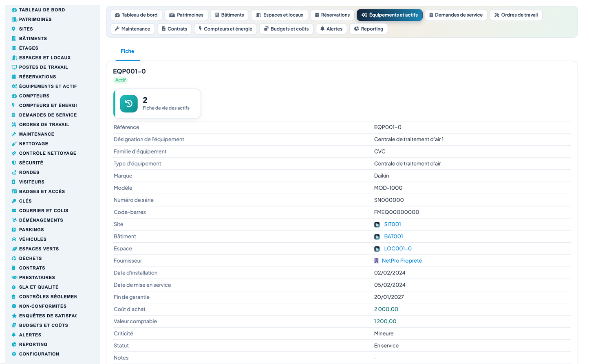This screenshot has height=364, width=589.
Task: Click the Sécurité shield icon in the sidebar
Action: 14,163
